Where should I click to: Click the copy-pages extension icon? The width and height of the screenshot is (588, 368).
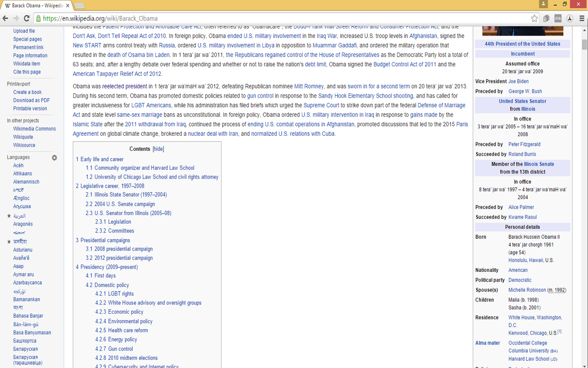coord(547,18)
